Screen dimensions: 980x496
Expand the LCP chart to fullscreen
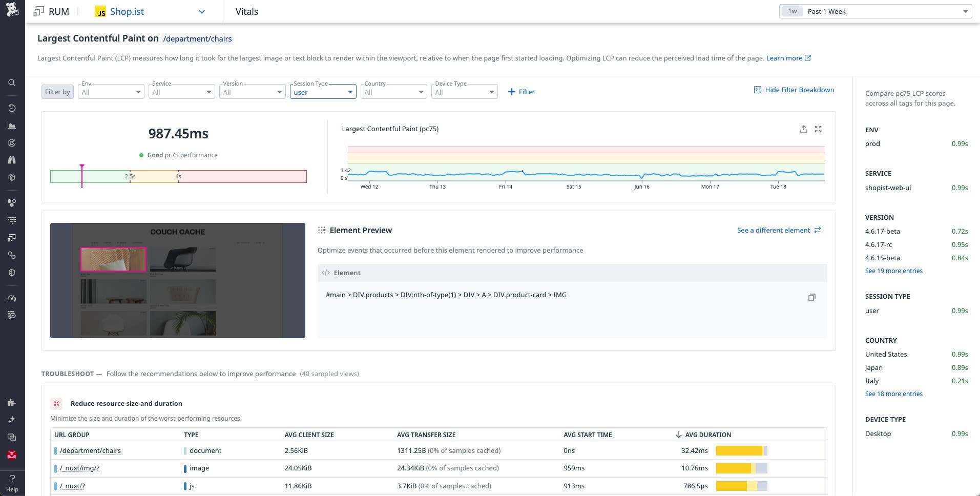click(818, 129)
